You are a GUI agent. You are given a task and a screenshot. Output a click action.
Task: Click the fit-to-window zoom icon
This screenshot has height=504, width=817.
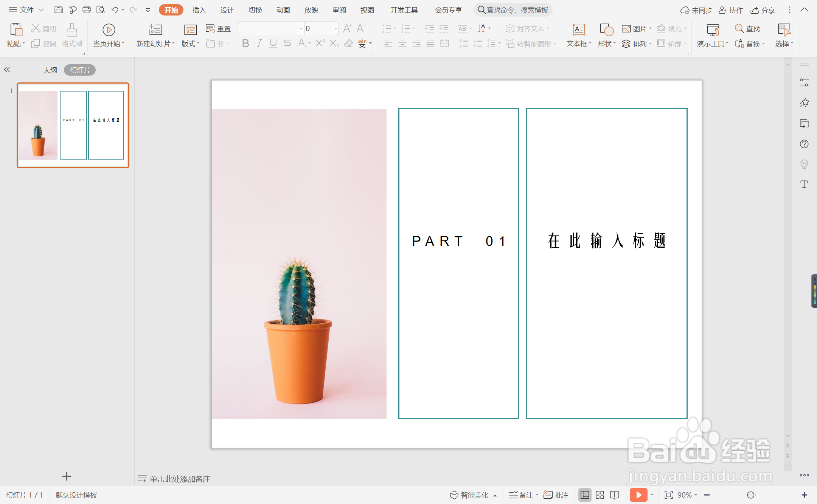668,495
